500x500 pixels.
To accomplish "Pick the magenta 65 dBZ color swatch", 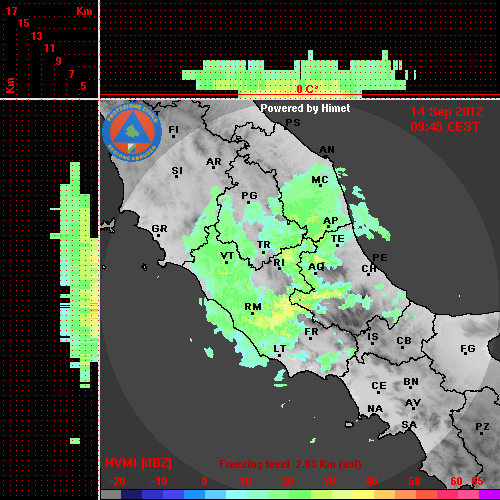I will point(489,494).
